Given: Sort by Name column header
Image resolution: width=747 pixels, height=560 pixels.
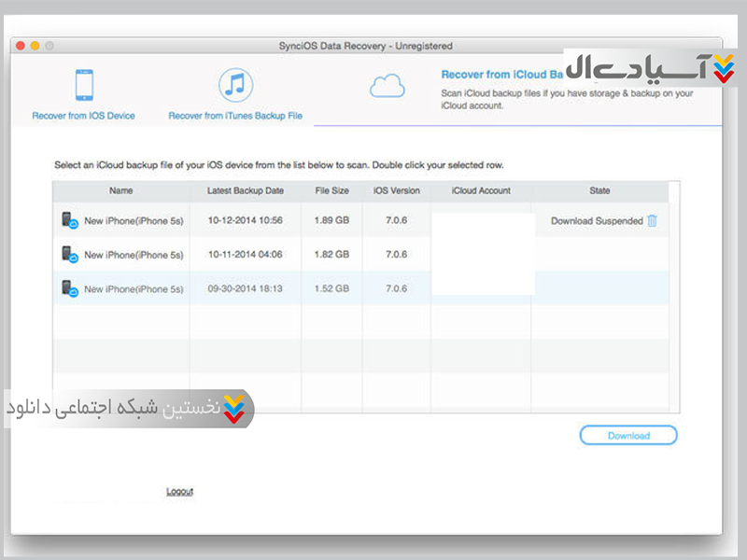Looking at the screenshot, I should 120,190.
